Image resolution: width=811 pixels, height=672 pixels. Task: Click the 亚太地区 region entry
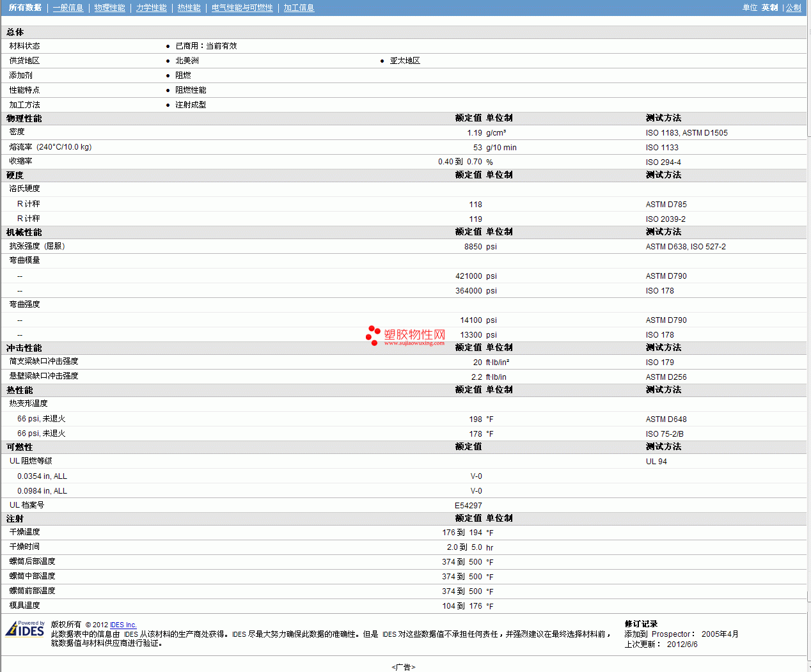click(x=405, y=61)
